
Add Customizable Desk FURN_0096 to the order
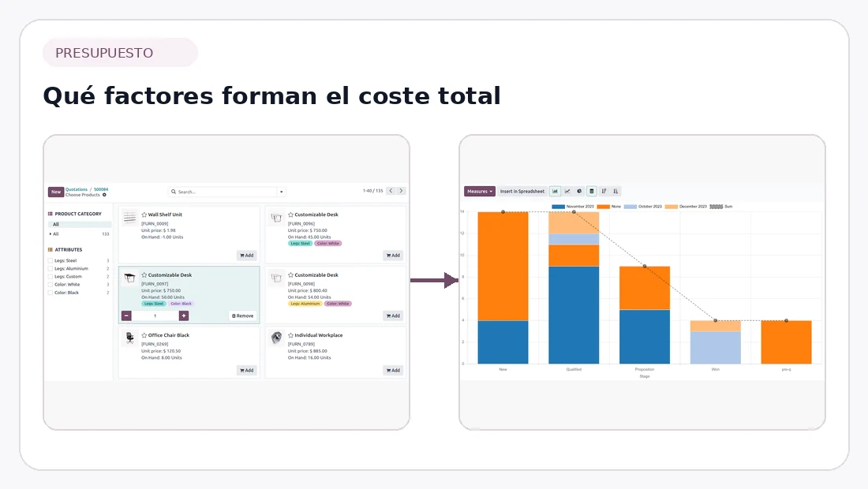click(x=393, y=256)
